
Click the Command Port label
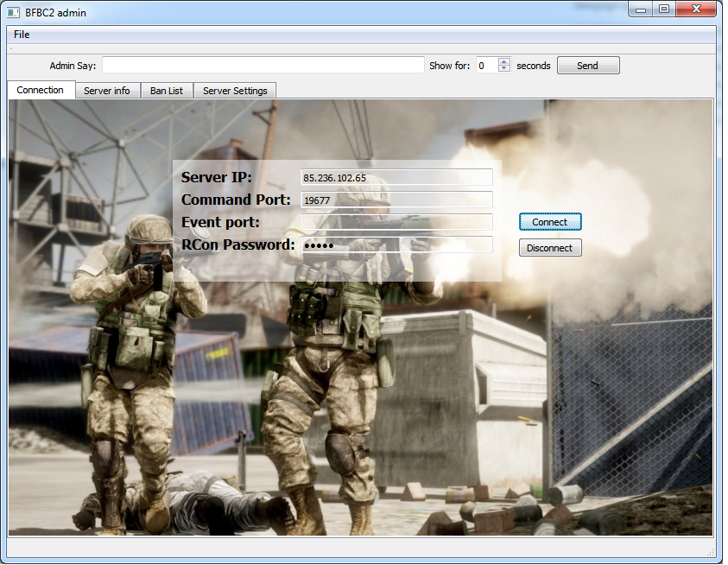236,200
